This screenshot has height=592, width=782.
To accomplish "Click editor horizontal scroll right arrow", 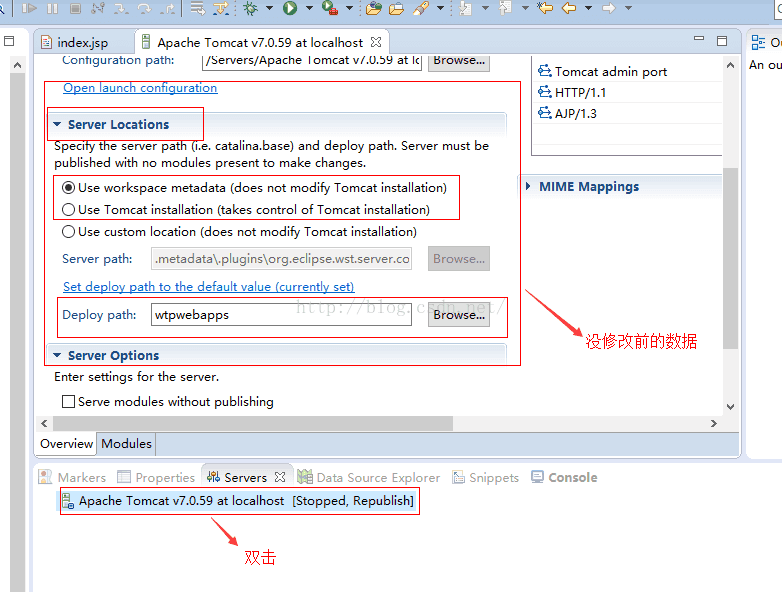I will click(x=714, y=423).
